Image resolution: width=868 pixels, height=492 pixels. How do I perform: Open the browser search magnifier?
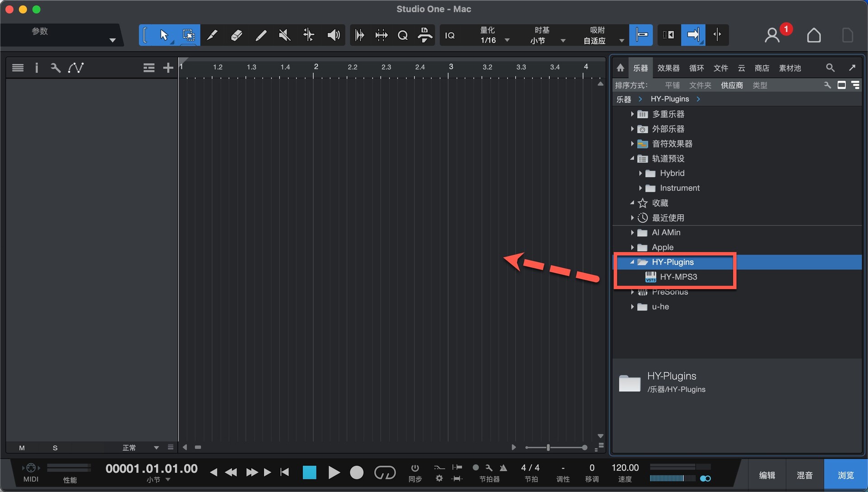point(830,68)
